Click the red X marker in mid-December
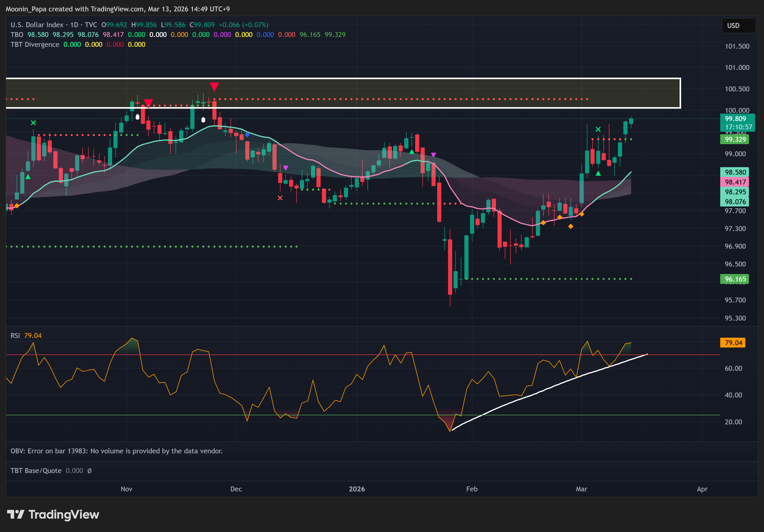Viewport: 764px width, 532px height. click(x=280, y=198)
